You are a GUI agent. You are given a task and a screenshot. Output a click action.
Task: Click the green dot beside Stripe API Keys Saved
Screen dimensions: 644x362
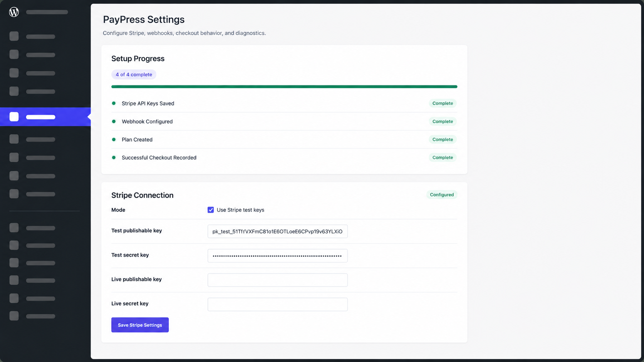114,103
